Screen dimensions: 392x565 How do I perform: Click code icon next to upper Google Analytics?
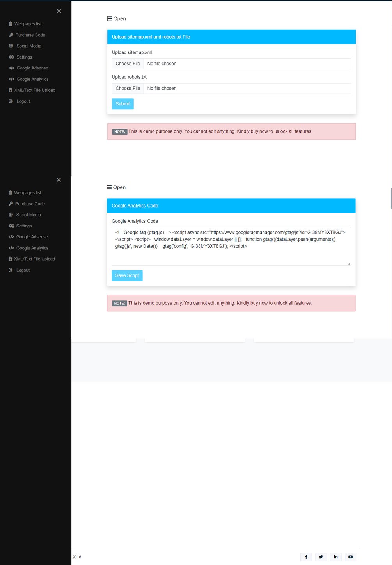point(11,79)
